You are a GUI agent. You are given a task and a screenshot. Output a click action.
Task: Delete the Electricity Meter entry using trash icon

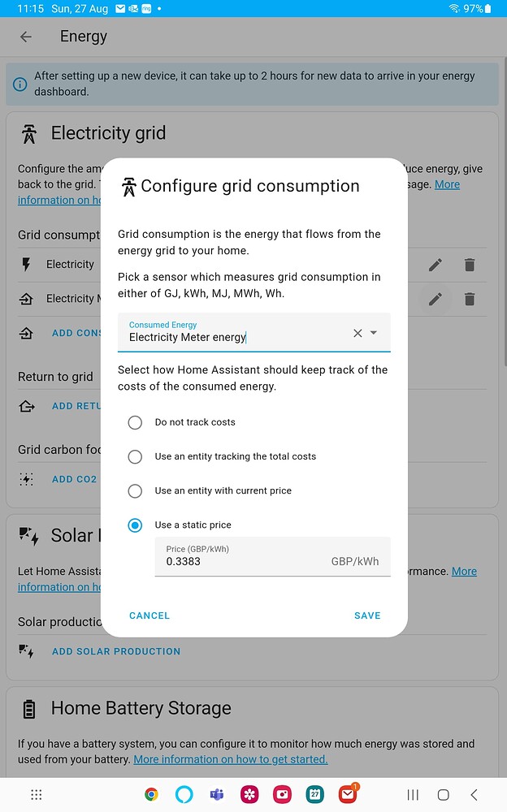(470, 299)
